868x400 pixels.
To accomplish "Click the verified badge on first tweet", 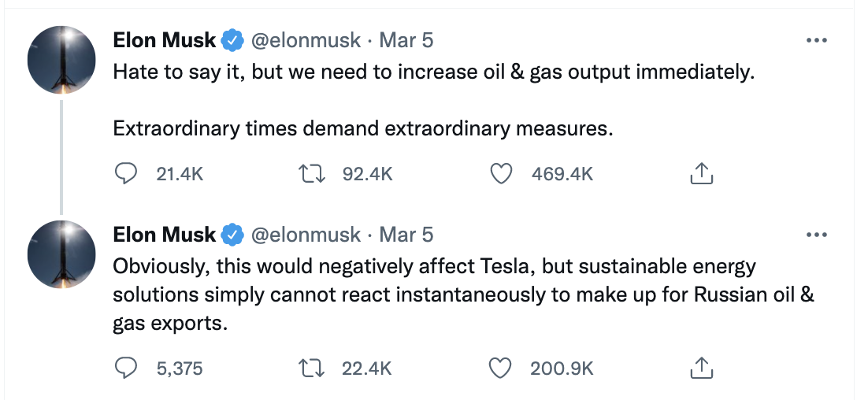I will click(232, 40).
